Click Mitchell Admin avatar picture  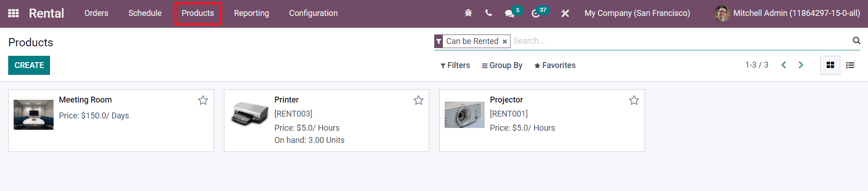(722, 13)
